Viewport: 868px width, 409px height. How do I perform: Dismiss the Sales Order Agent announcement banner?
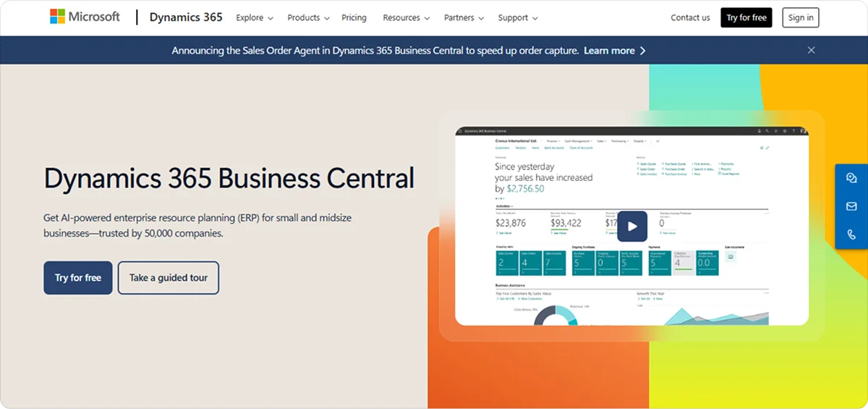(812, 50)
